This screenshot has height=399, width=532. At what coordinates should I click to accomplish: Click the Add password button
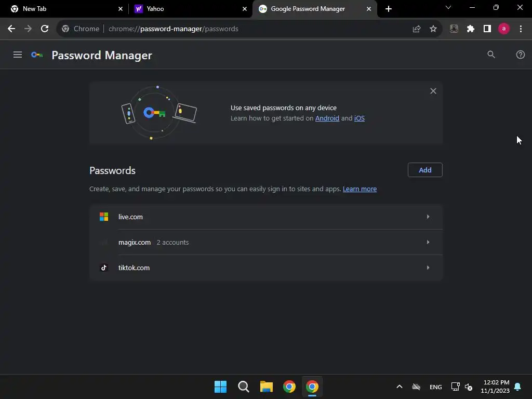pyautogui.click(x=425, y=170)
